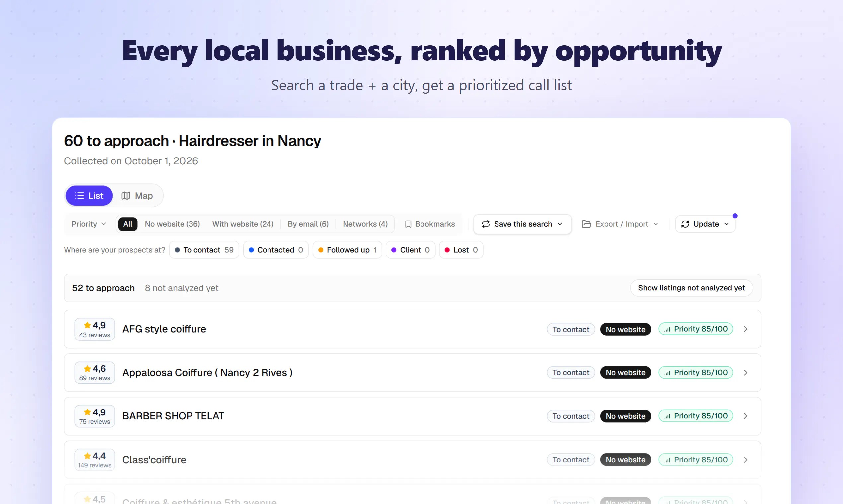This screenshot has height=504, width=843.
Task: Click To contact status on AFG style coiffure
Action: [571, 329]
